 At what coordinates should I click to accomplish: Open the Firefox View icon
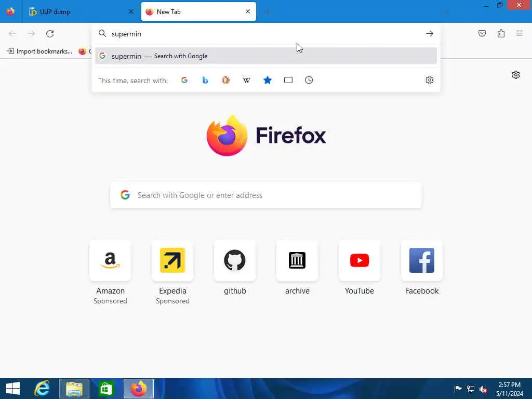[x=10, y=11]
